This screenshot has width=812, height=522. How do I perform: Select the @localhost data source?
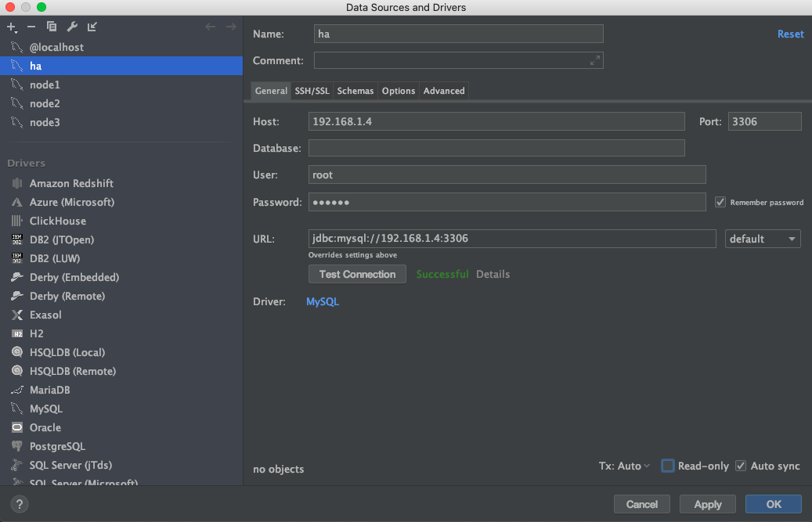click(x=121, y=47)
